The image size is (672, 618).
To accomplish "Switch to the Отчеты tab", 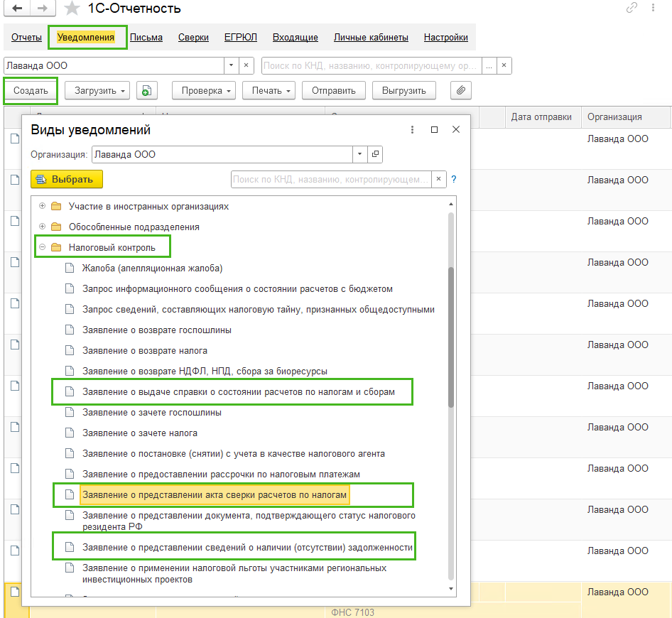I will click(26, 37).
